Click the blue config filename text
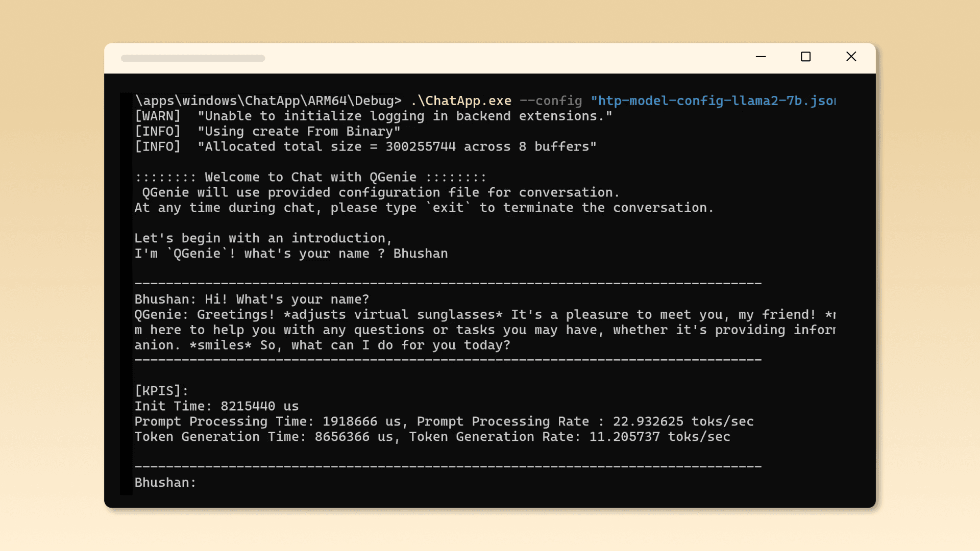 coord(713,101)
